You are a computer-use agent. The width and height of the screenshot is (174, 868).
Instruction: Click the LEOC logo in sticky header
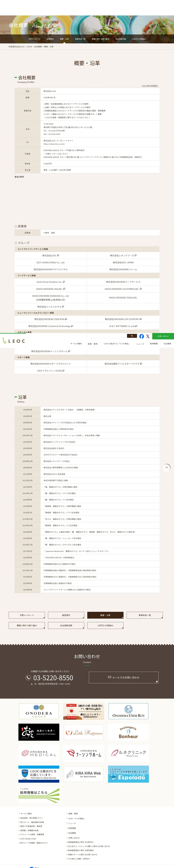[13, 341]
